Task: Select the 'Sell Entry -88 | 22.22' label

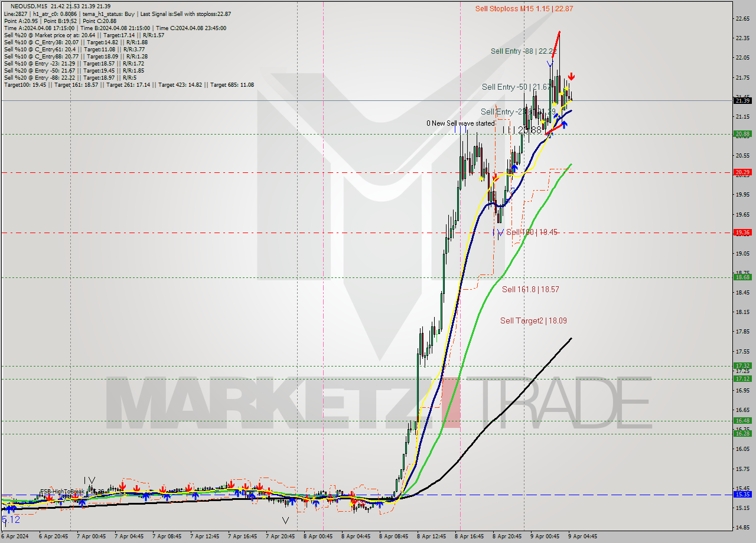Action: (524, 51)
